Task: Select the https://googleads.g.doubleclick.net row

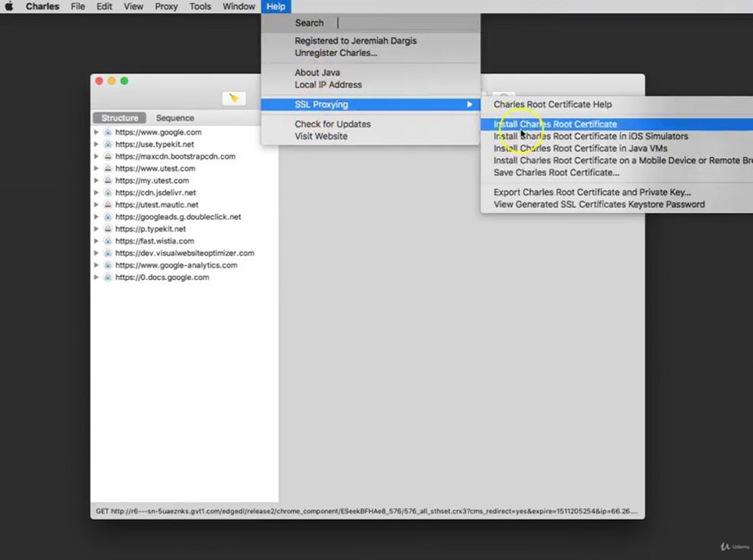Action: pyautogui.click(x=184, y=217)
